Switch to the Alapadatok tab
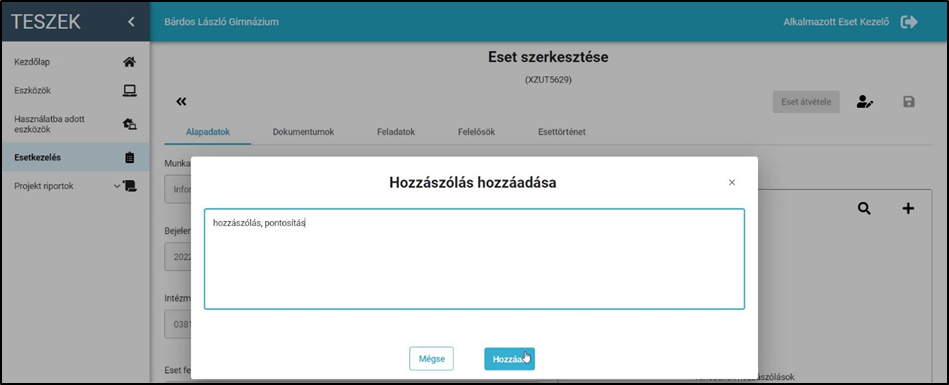 [x=207, y=132]
